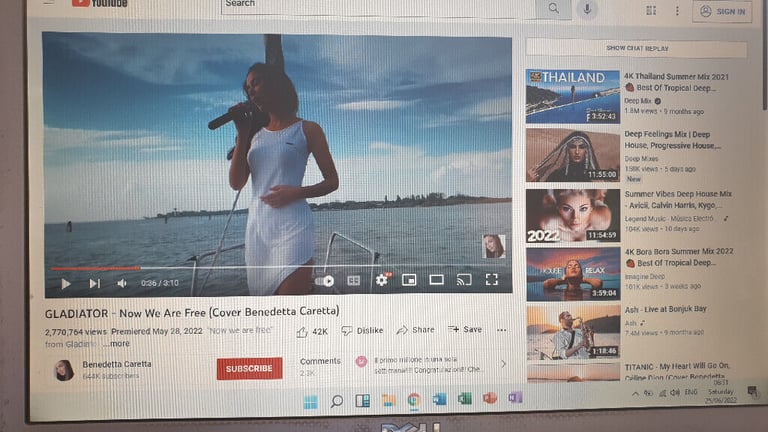Focus the YouTube search field

[x=377, y=6]
